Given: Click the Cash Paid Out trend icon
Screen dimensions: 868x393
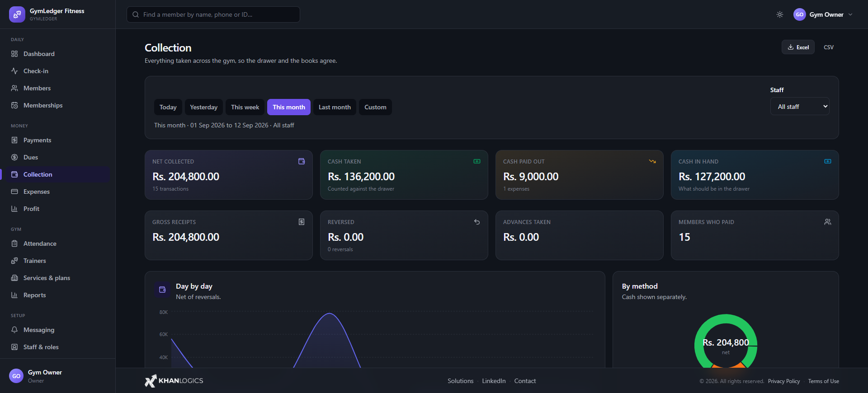Looking at the screenshot, I should click(x=652, y=161).
